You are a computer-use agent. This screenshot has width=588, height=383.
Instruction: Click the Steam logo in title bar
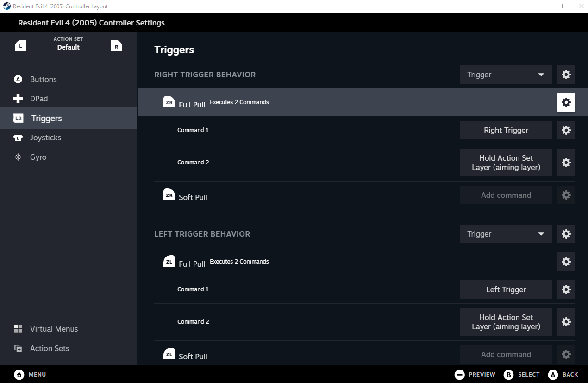click(6, 6)
